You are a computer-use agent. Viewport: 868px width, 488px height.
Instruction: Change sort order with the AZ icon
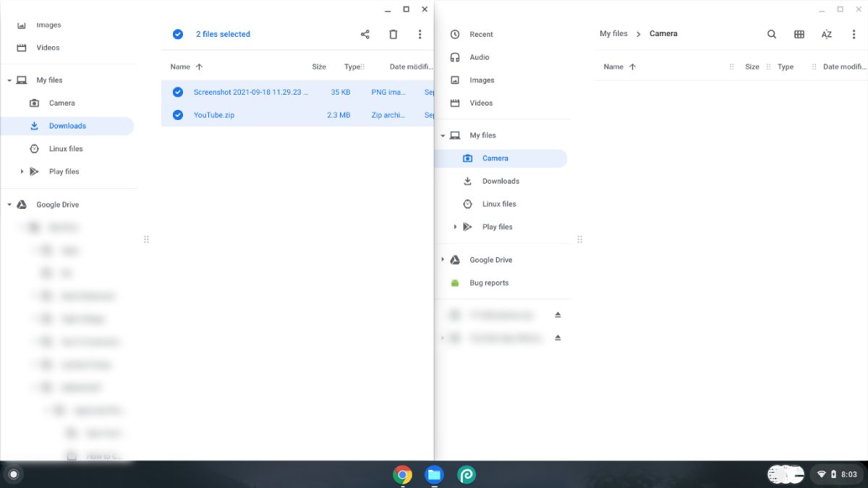825,34
